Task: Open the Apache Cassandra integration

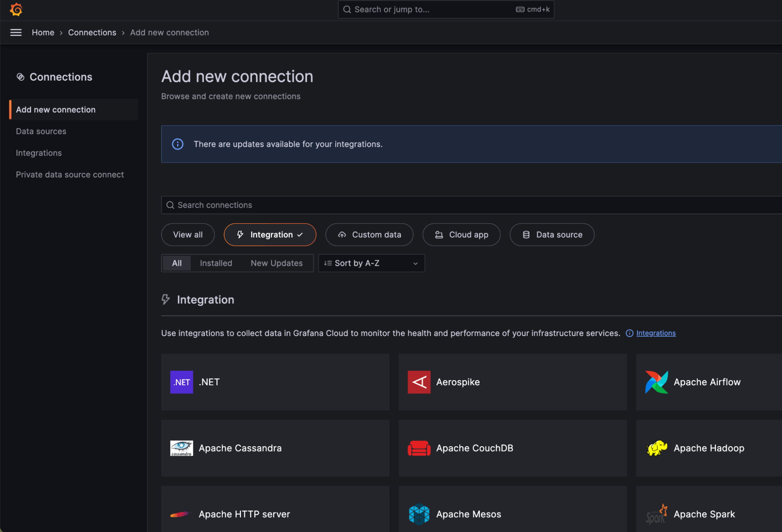Action: click(x=275, y=448)
